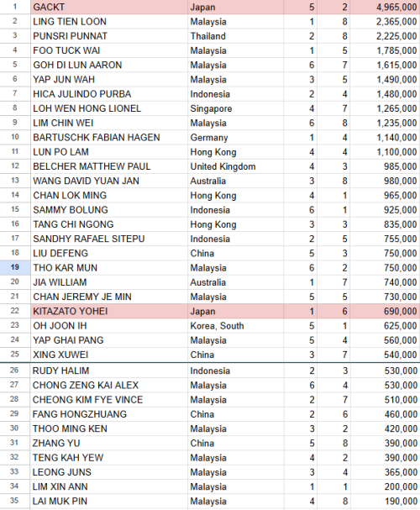Click row header 22

click(x=15, y=311)
